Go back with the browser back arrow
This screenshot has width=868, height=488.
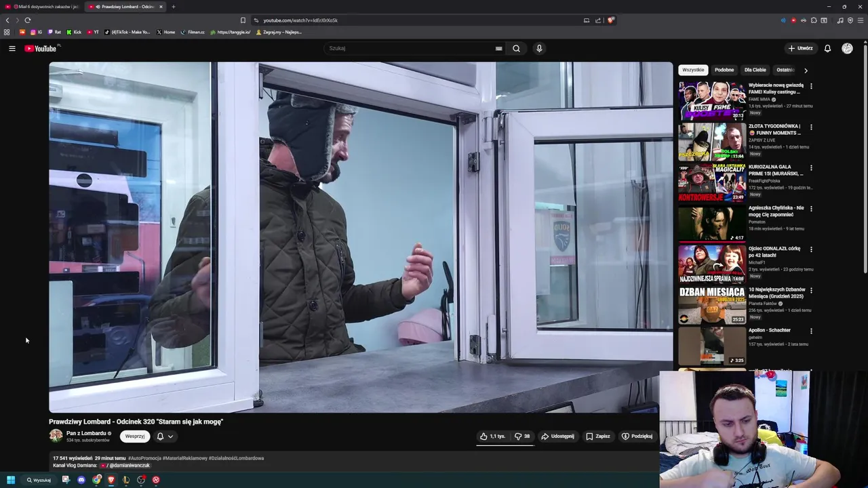tap(7, 20)
